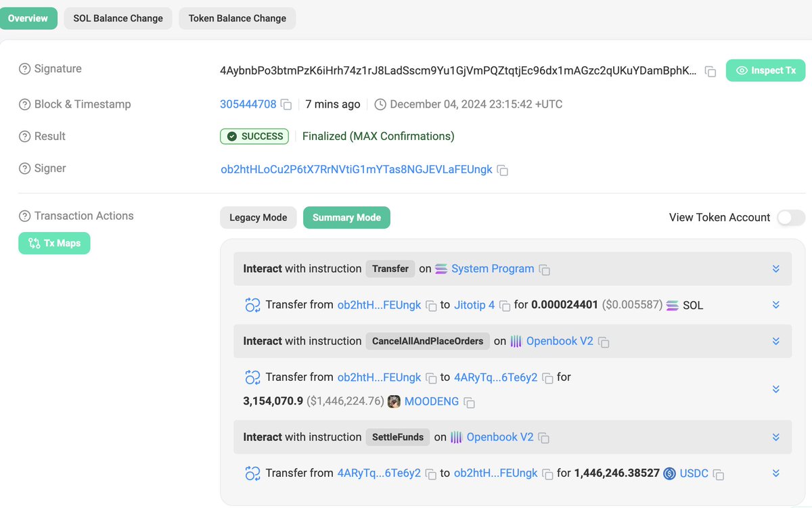Expand the System Program Transfer instruction

(x=776, y=269)
